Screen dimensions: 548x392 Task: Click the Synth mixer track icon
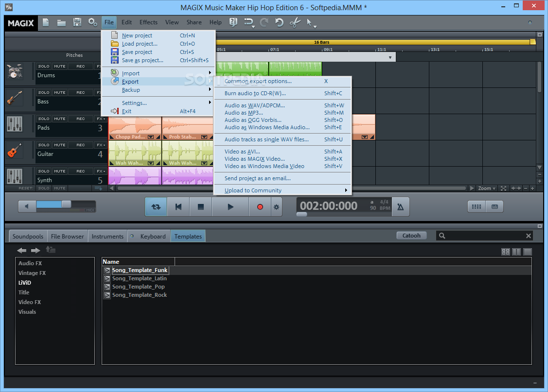pos(15,176)
